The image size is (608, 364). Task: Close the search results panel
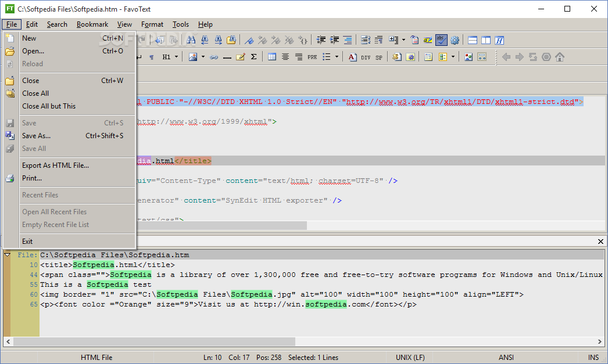(600, 242)
